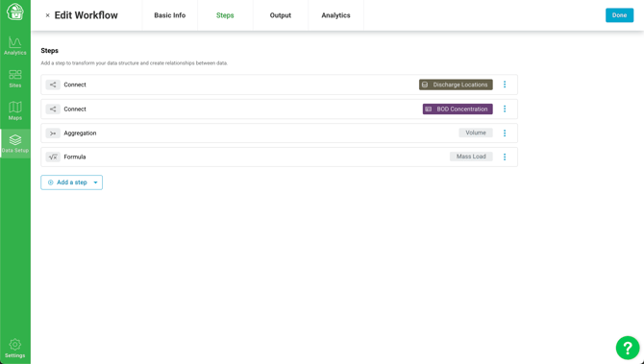
Task: Click the Done button
Action: coord(619,15)
